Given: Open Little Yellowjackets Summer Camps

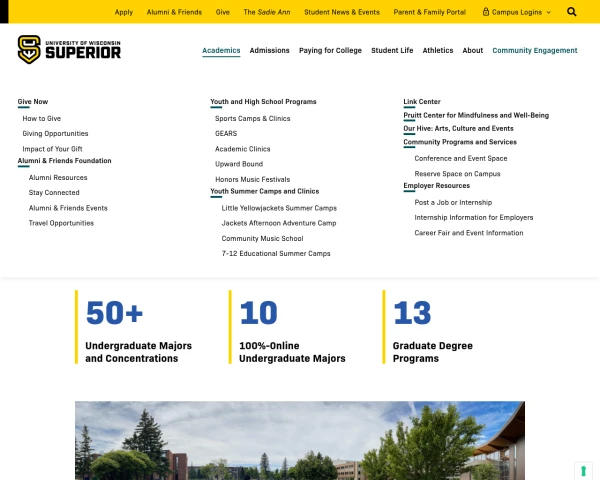Looking at the screenshot, I should (279, 208).
